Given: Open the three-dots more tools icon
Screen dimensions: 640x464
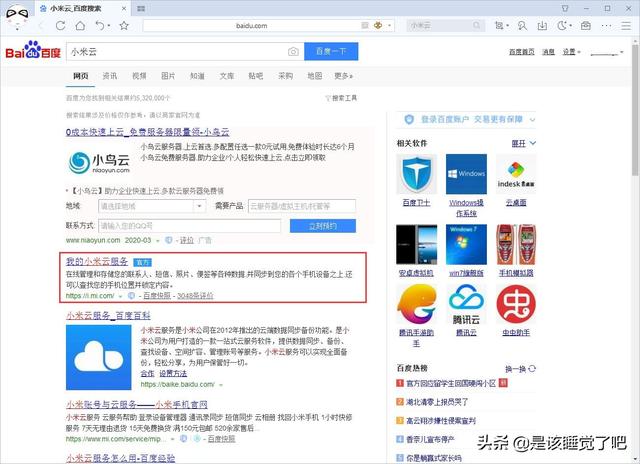Looking at the screenshot, I should (x=607, y=26).
